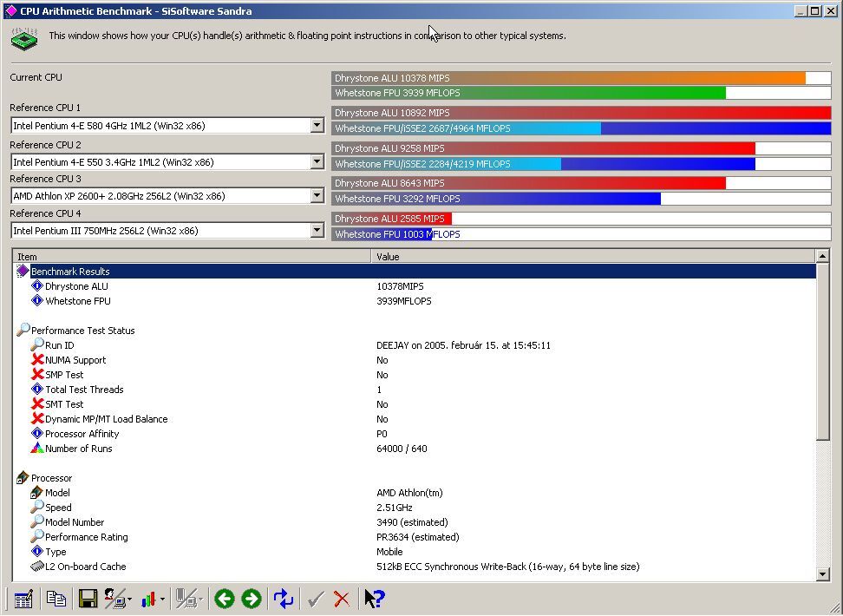Click the value 64000 / 640
The width and height of the screenshot is (843, 616).
(x=402, y=449)
